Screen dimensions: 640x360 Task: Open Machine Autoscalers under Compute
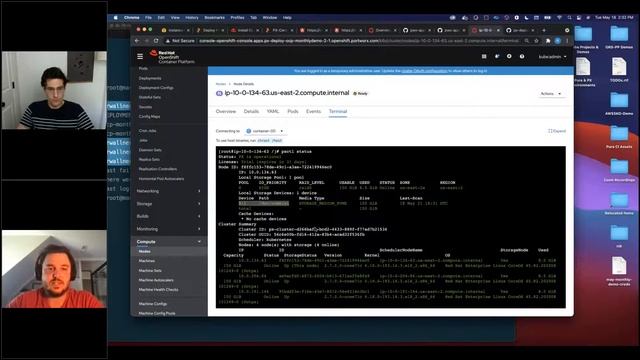pos(156,280)
